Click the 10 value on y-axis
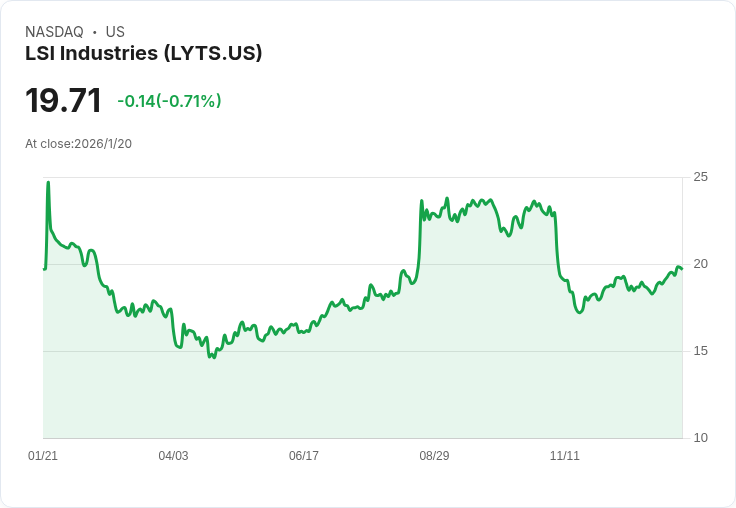Image resolution: width=736 pixels, height=508 pixels. point(701,438)
